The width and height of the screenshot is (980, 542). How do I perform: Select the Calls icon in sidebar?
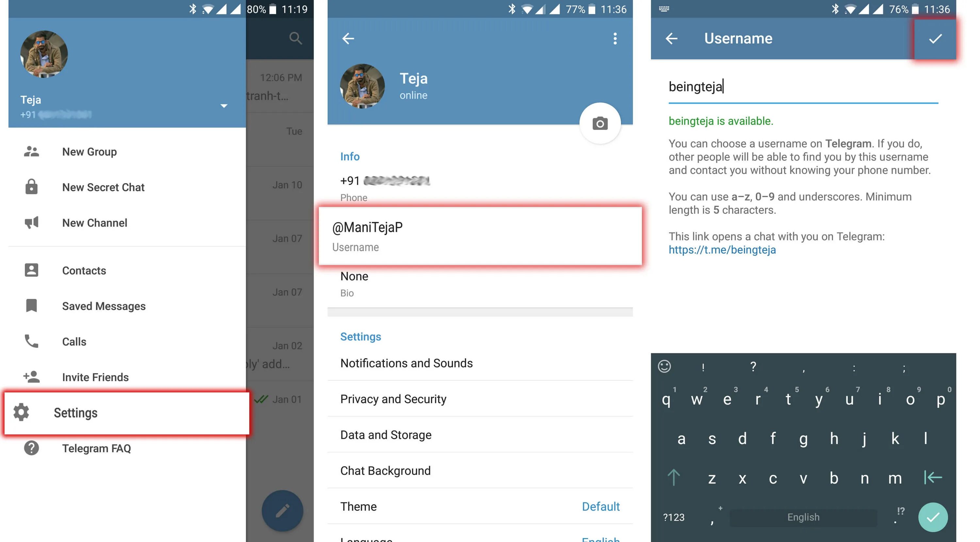pos(31,341)
